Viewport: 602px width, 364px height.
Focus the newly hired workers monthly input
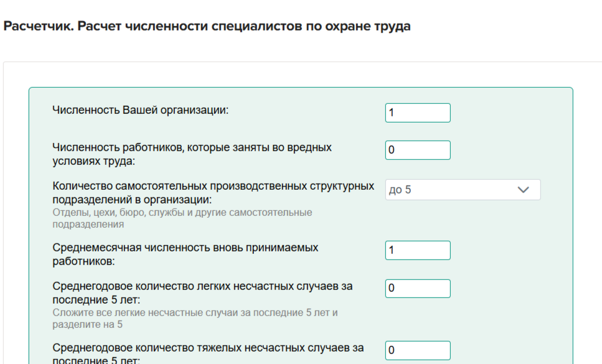pos(417,250)
